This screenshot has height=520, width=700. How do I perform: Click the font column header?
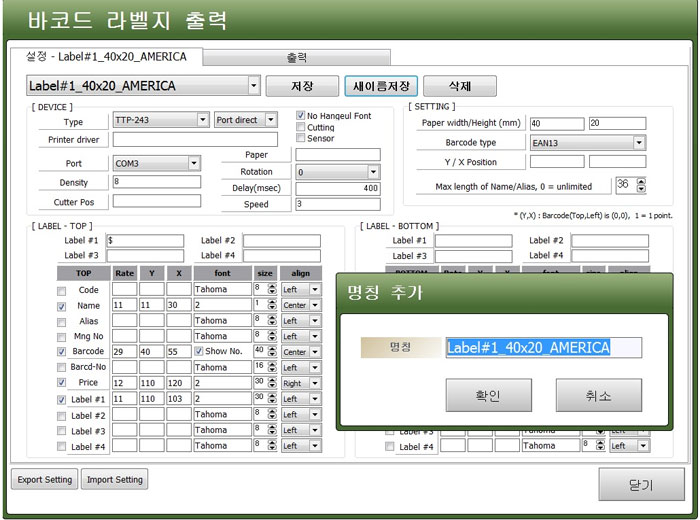(222, 273)
